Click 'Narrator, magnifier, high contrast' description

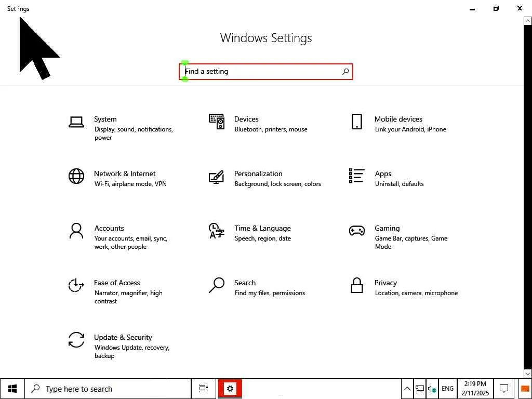[128, 297]
